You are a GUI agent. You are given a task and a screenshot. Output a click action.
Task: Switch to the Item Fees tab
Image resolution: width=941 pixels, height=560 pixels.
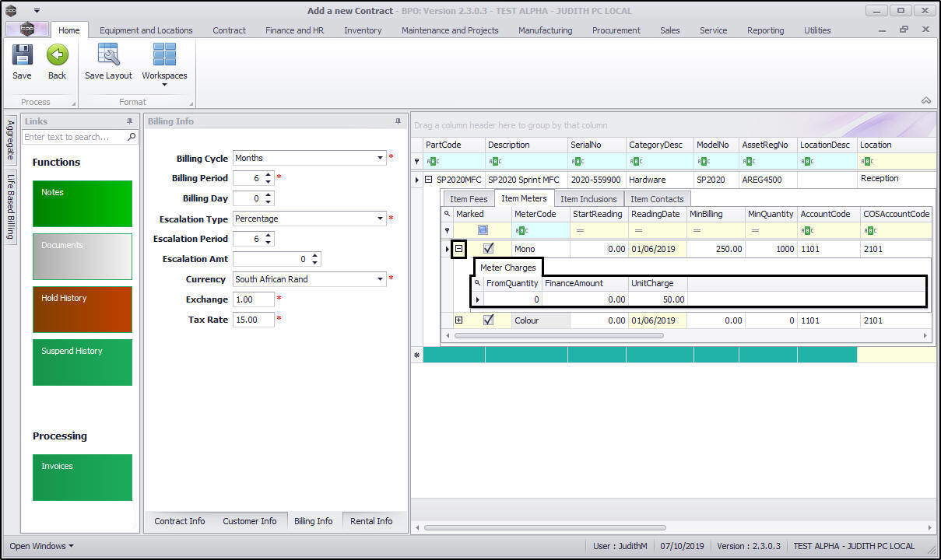(x=469, y=199)
